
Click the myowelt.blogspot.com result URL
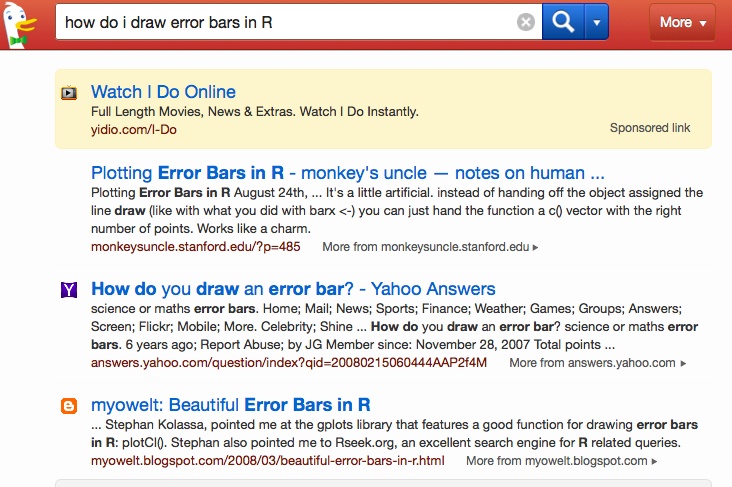pos(267,461)
